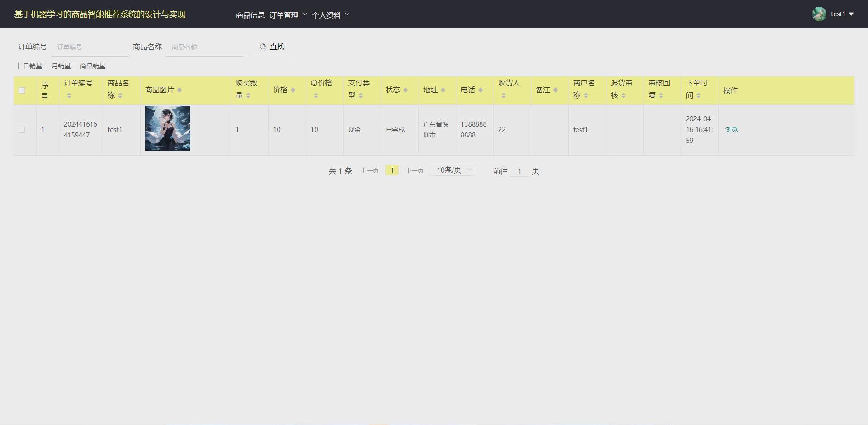Click the 订单编号 search input field
The image size is (868, 425).
90,47
